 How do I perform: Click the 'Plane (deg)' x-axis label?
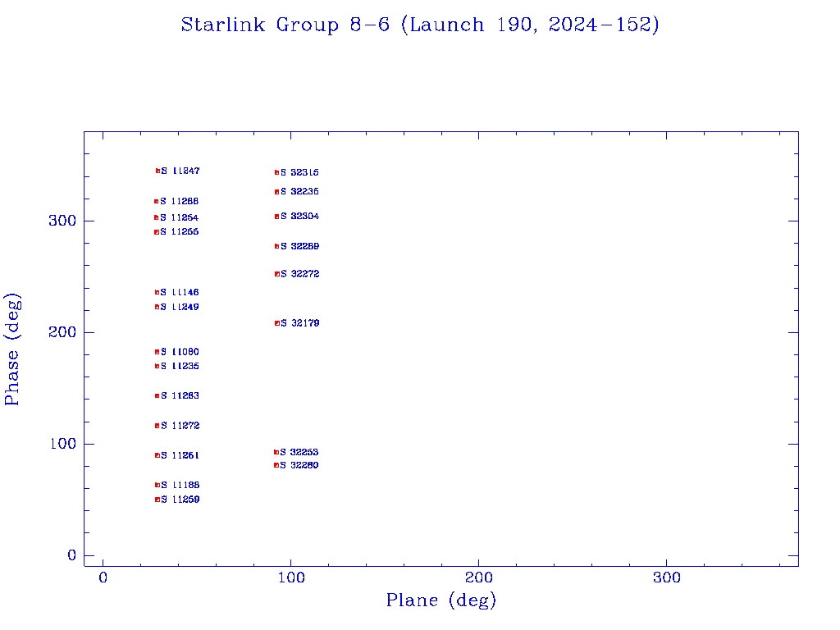coord(441,600)
